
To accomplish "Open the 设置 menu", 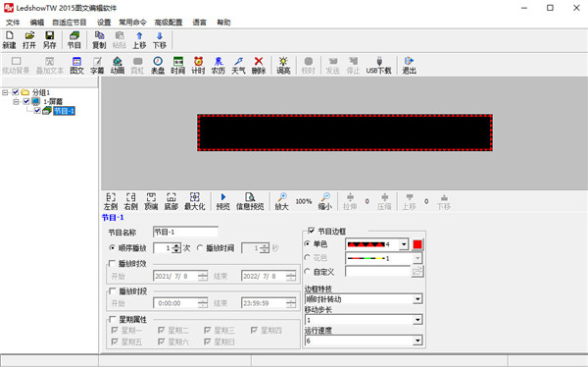I will (104, 23).
